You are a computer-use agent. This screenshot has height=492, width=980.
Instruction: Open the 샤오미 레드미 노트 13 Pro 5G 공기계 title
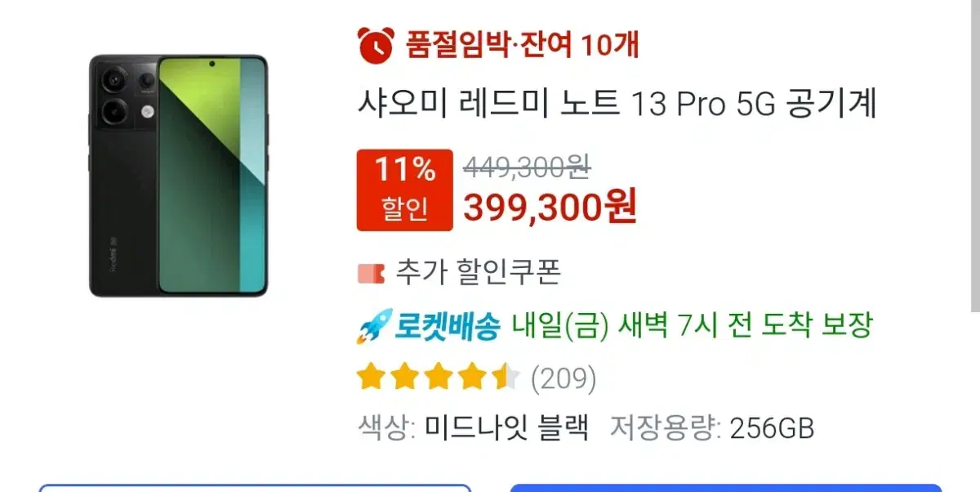click(617, 105)
